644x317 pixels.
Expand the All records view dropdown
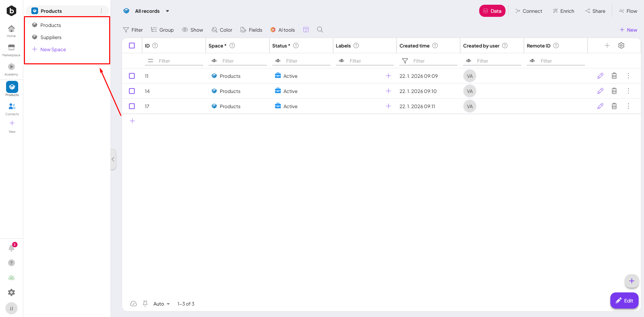point(167,11)
